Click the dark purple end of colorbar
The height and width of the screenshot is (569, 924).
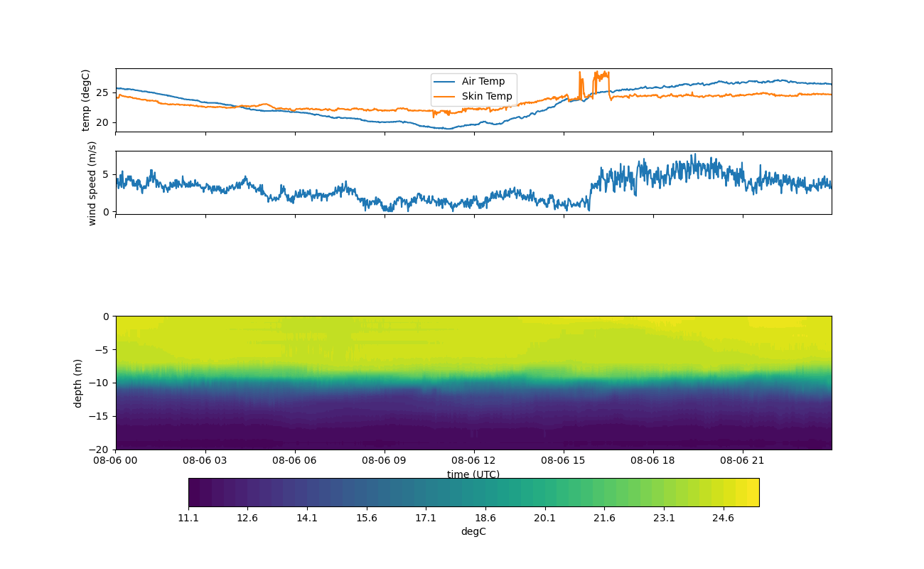coord(197,492)
